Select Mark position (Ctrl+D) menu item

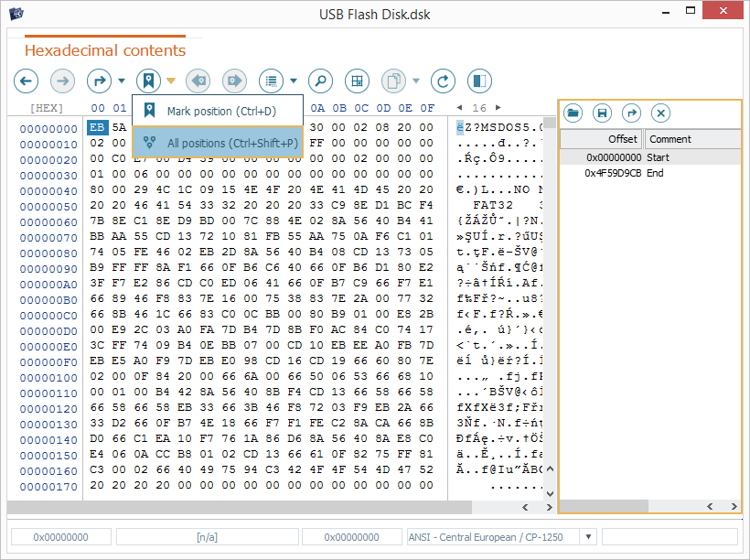[218, 112]
